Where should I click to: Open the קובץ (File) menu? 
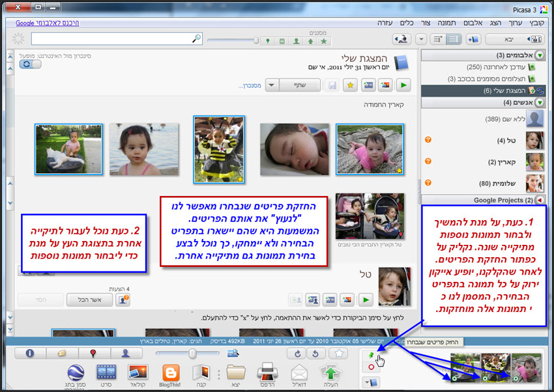(x=536, y=23)
